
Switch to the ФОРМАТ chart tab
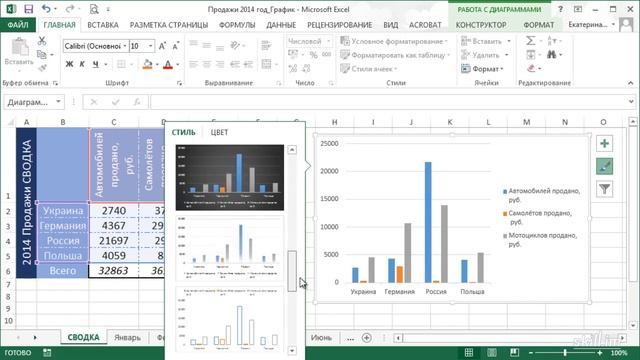[x=539, y=25]
